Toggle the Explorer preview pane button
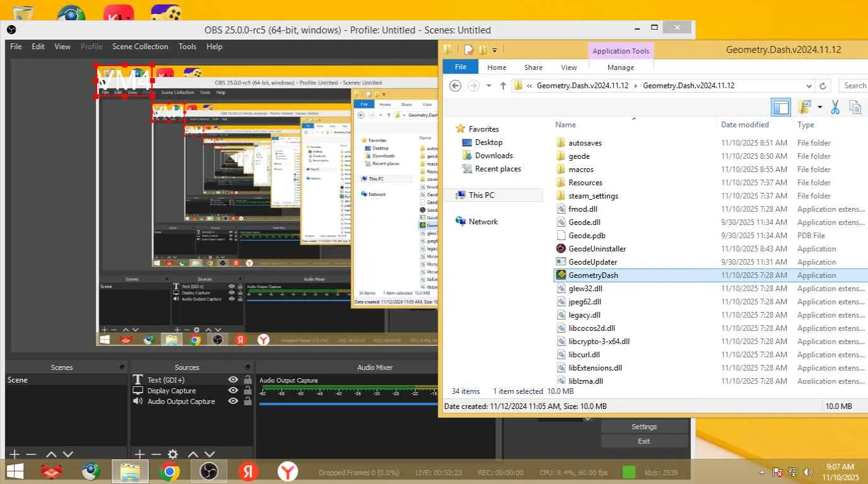868x484 pixels. 781,107
